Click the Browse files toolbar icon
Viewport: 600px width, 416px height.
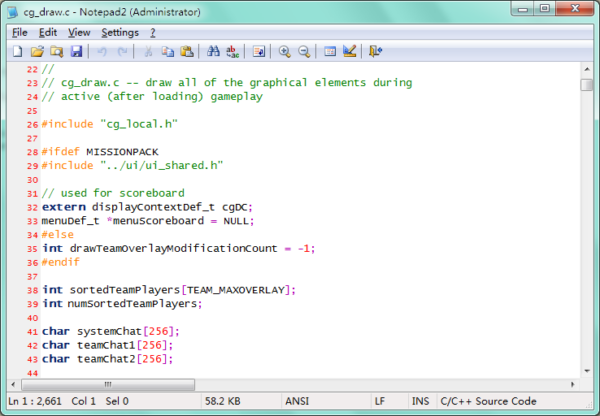[57, 51]
